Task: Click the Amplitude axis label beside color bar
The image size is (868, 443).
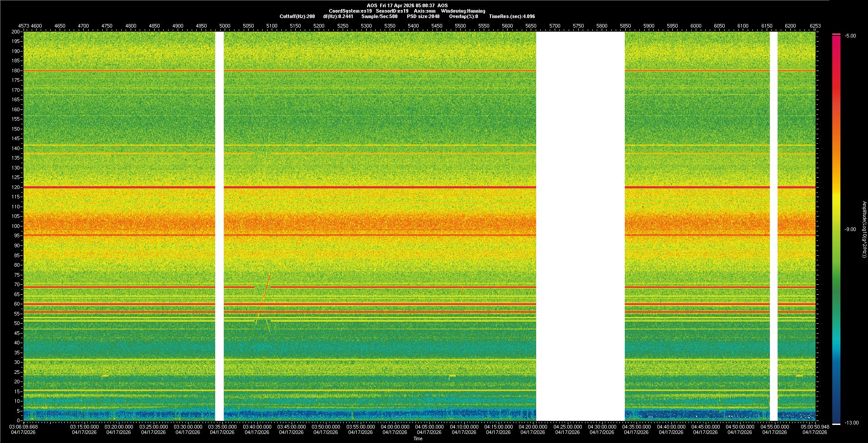Action: [x=864, y=230]
